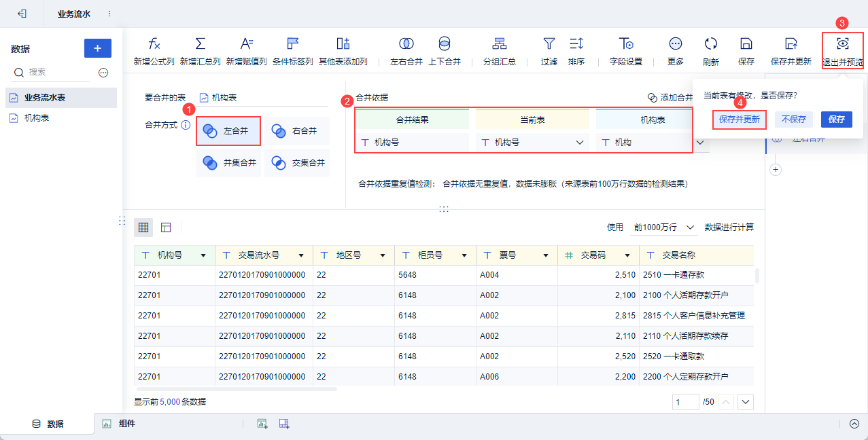Open the ellipsis options beside search box
The image size is (868, 440).
(103, 72)
